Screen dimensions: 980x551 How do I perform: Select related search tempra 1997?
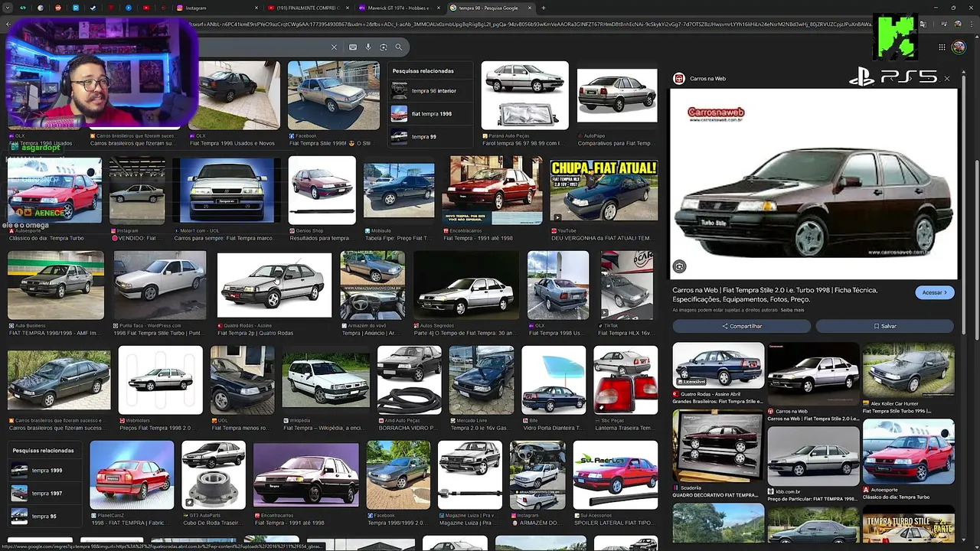pos(44,493)
